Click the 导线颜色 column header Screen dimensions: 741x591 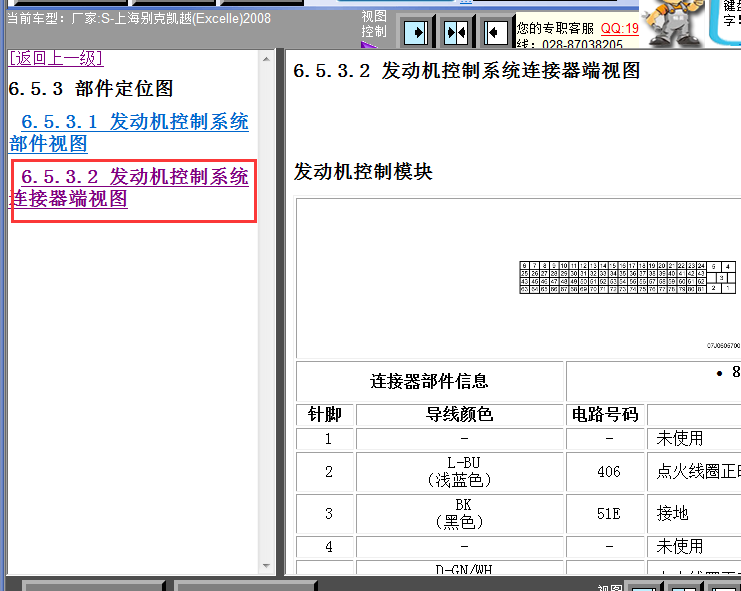coord(460,414)
